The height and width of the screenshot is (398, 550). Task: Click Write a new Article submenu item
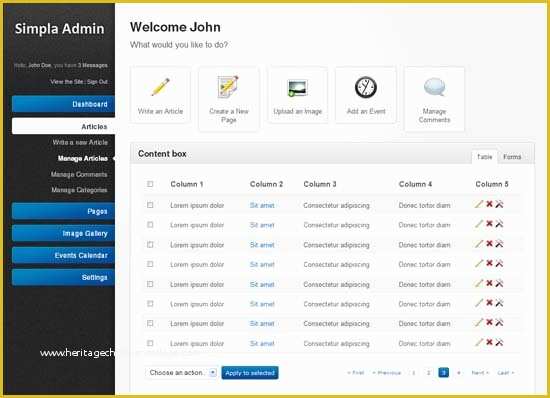(80, 142)
